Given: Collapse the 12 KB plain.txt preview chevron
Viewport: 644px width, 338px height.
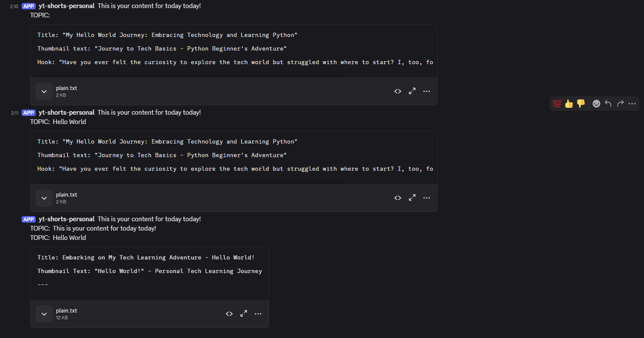Looking at the screenshot, I should tap(44, 314).
